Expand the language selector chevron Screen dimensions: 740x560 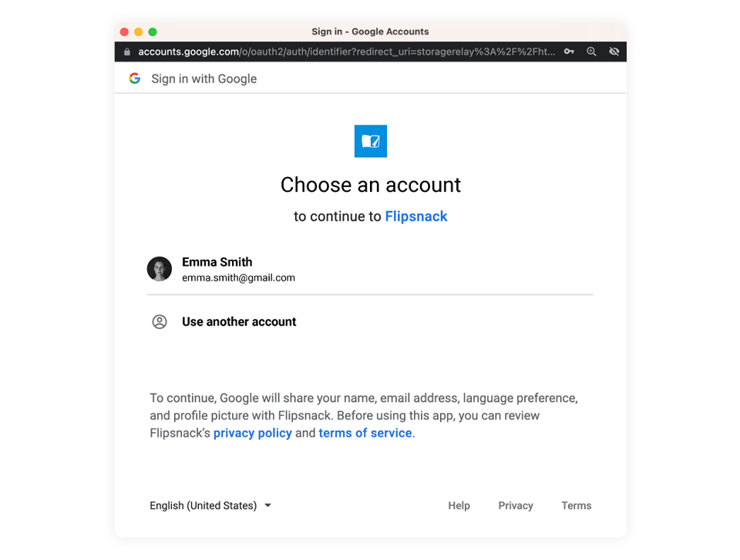(x=267, y=505)
